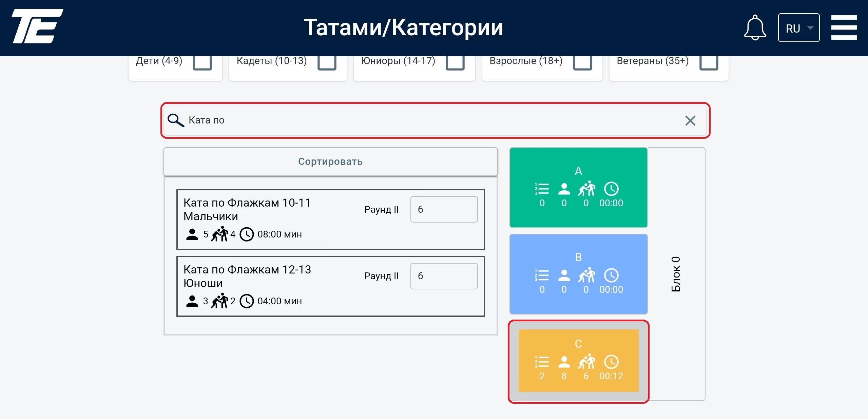
Task: Select blue tatami B tile
Action: point(578,274)
